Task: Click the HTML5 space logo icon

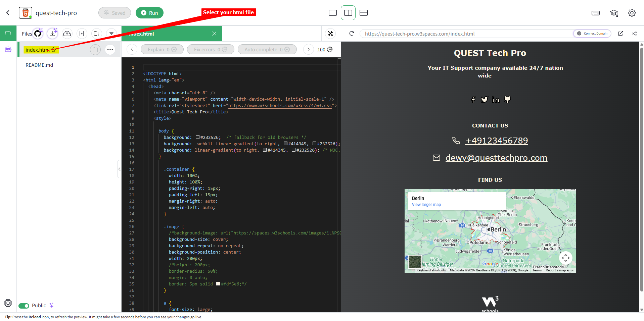Action: click(x=26, y=13)
